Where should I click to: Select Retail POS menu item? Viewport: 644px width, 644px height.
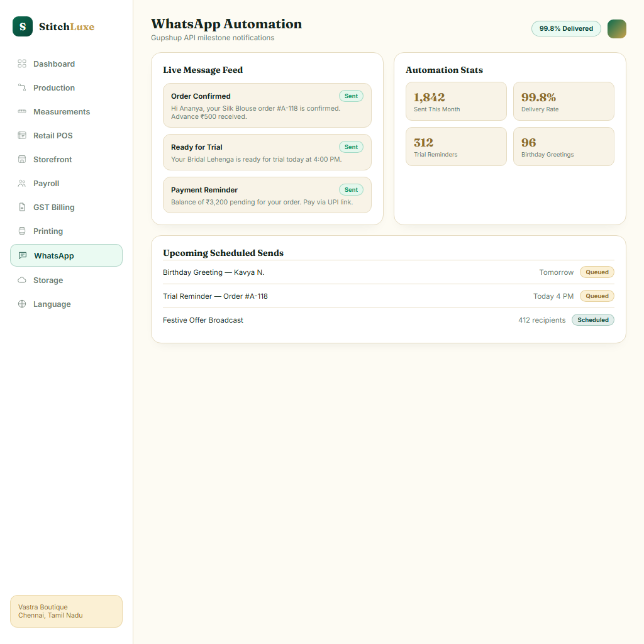(66, 135)
